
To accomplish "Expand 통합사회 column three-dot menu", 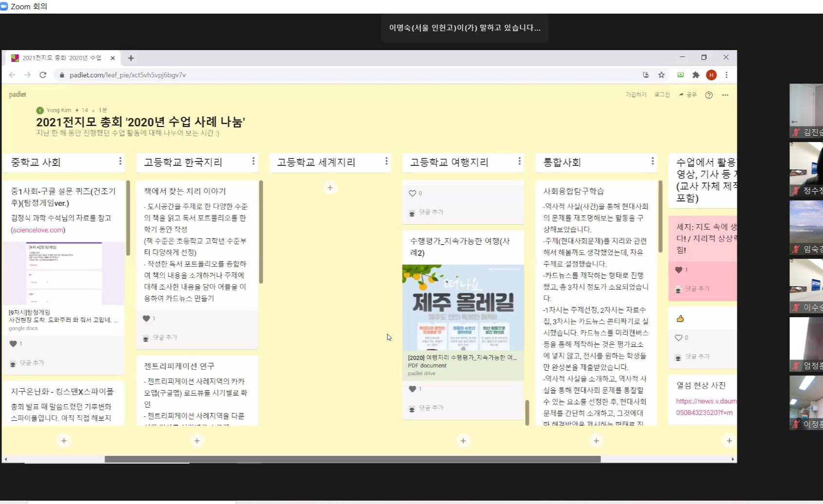I will [x=652, y=161].
